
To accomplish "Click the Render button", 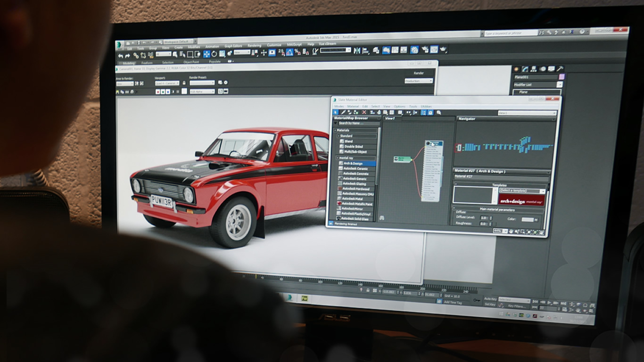I will coord(419,73).
